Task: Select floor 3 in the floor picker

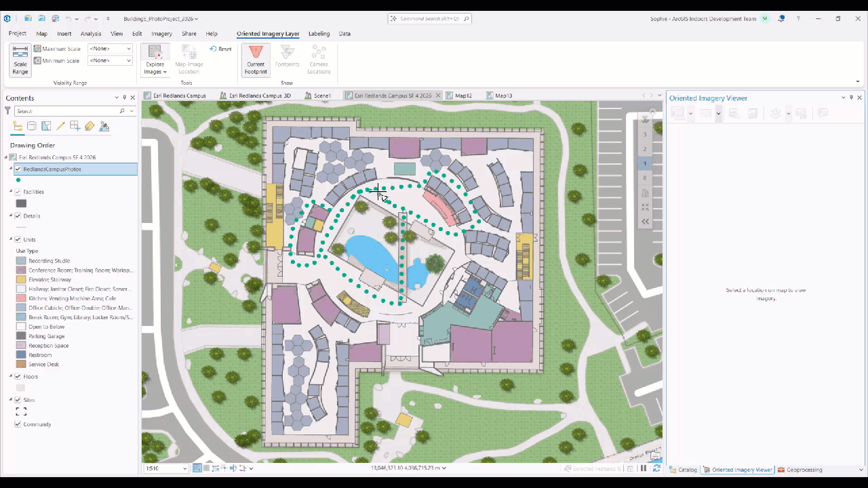Action: coord(645,134)
